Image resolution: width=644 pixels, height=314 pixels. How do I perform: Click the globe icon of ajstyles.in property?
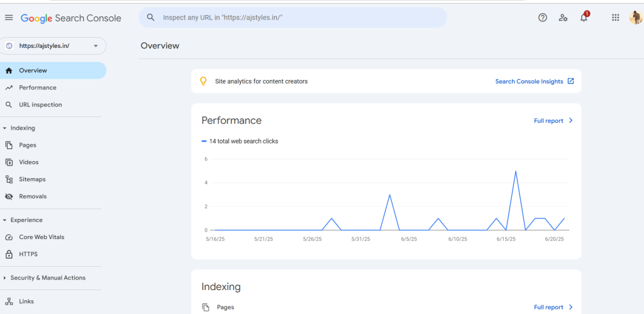point(9,46)
